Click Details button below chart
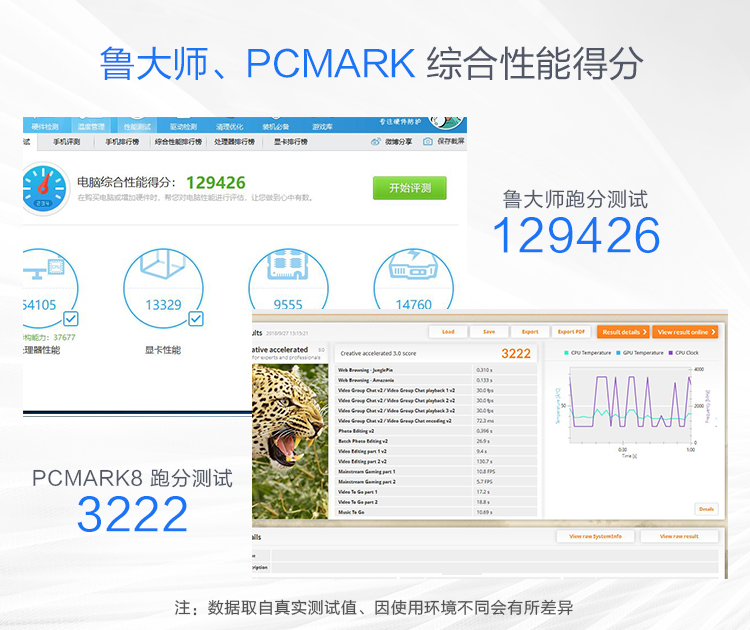Image resolution: width=750 pixels, height=630 pixels. (706, 509)
